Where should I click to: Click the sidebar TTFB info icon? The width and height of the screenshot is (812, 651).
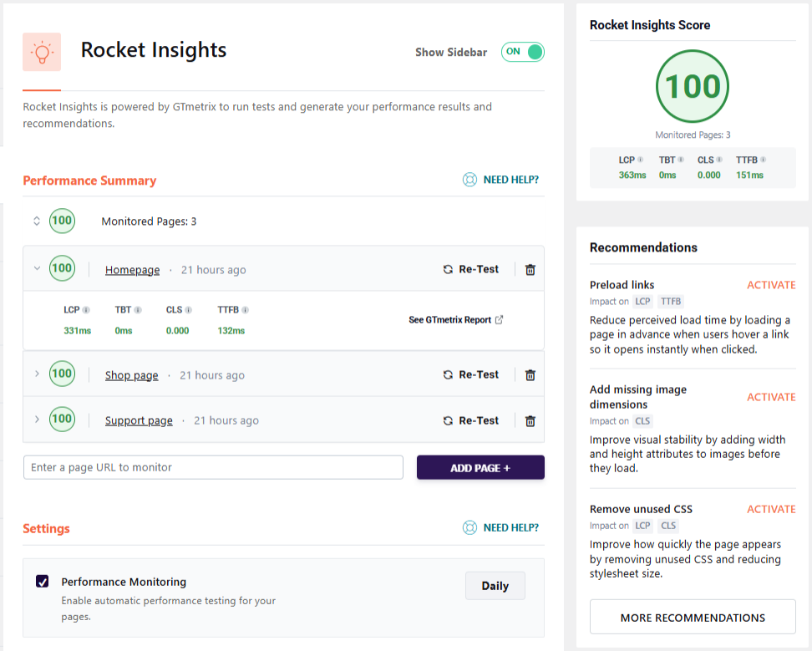(x=763, y=160)
